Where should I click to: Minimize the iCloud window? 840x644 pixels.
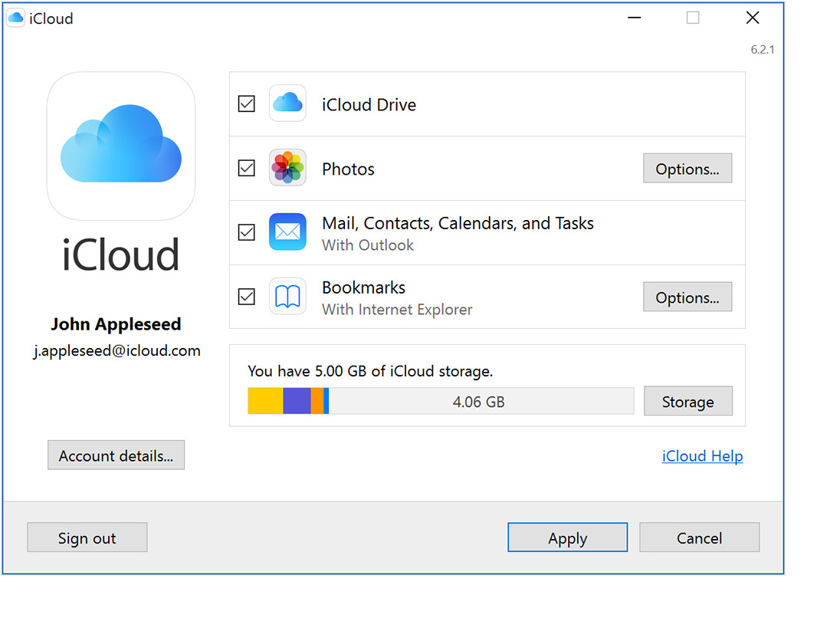[635, 18]
